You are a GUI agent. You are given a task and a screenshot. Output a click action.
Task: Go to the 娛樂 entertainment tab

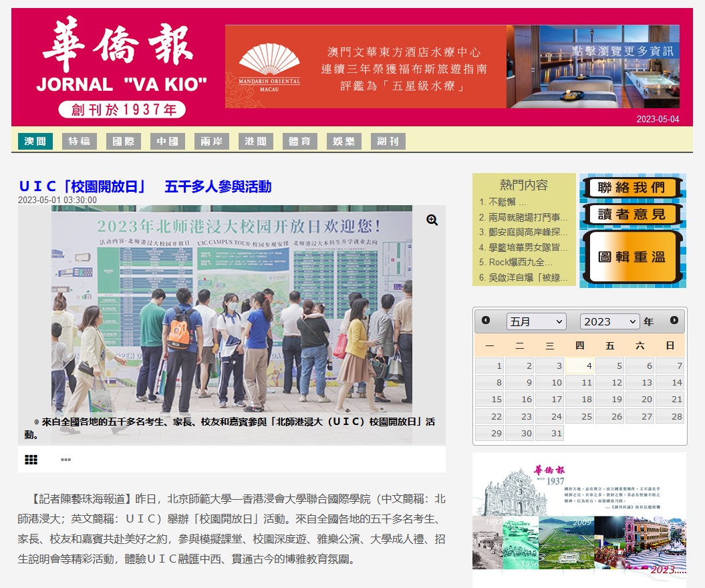[344, 141]
